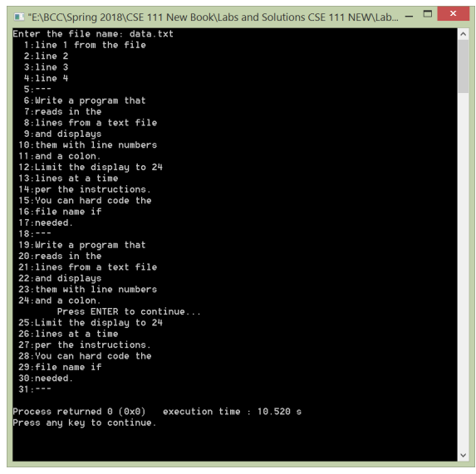Image resolution: width=476 pixels, height=474 pixels.
Task: Click the line '28:You can hard code the'
Action: tap(85, 356)
